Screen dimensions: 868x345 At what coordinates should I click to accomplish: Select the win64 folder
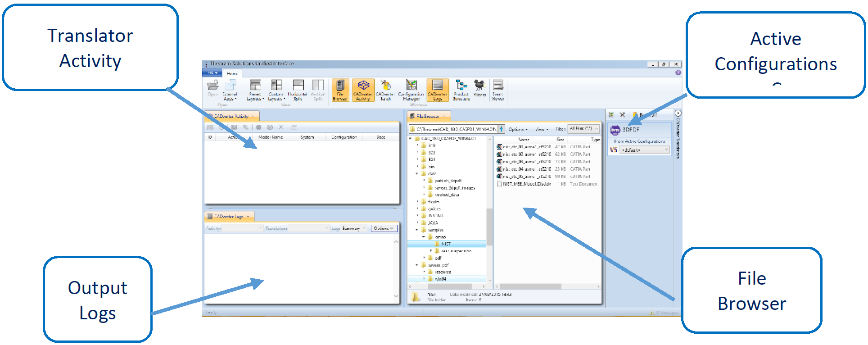pos(437,279)
